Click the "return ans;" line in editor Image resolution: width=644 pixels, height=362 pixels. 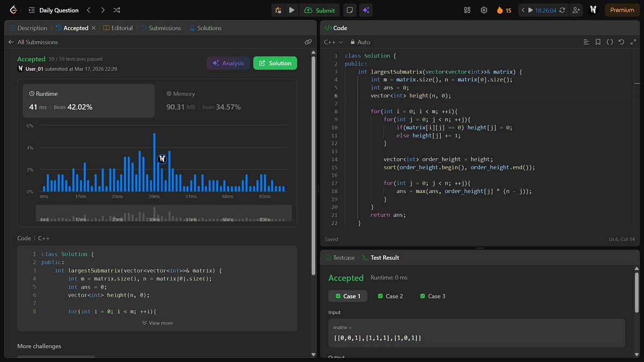pos(388,215)
